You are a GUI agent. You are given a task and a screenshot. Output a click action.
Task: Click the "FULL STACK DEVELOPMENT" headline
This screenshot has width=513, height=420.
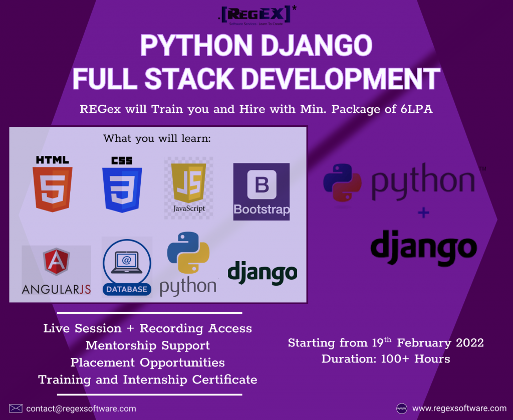pos(256,78)
